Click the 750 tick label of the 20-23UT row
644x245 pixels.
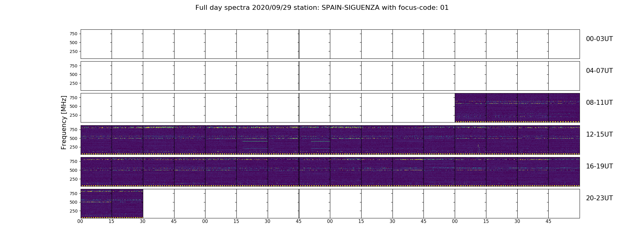point(74,194)
